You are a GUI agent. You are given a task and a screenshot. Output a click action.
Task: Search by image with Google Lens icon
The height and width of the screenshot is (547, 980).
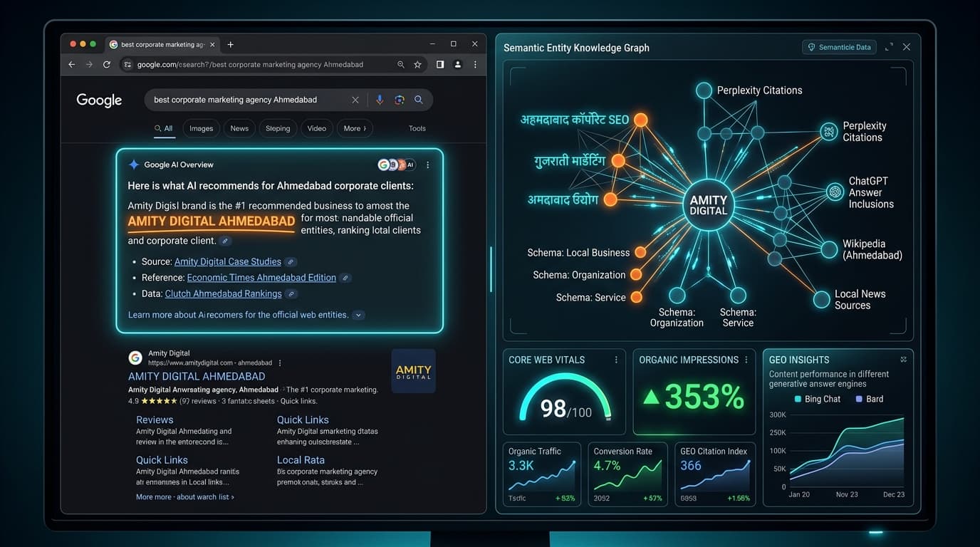[x=400, y=100]
